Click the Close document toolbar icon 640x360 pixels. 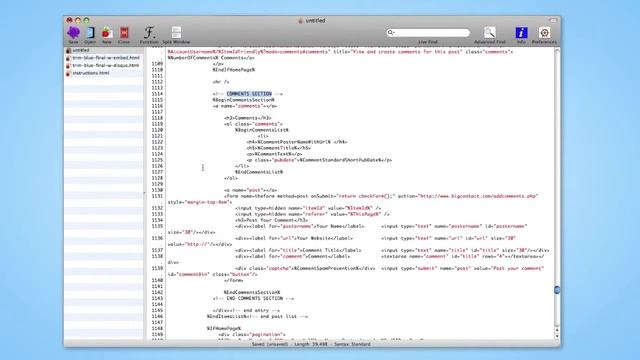[124, 33]
